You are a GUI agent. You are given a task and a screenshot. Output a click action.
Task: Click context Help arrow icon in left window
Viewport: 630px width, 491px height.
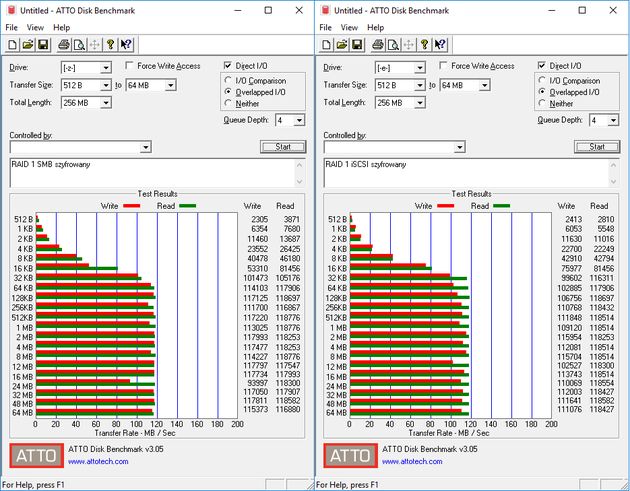[126, 45]
